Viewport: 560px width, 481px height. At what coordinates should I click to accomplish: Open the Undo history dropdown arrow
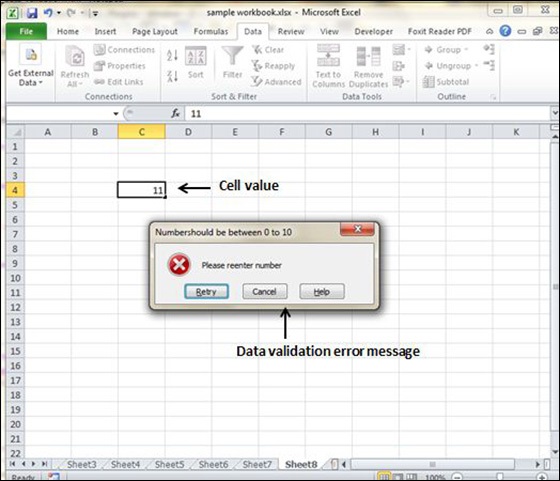click(x=59, y=13)
